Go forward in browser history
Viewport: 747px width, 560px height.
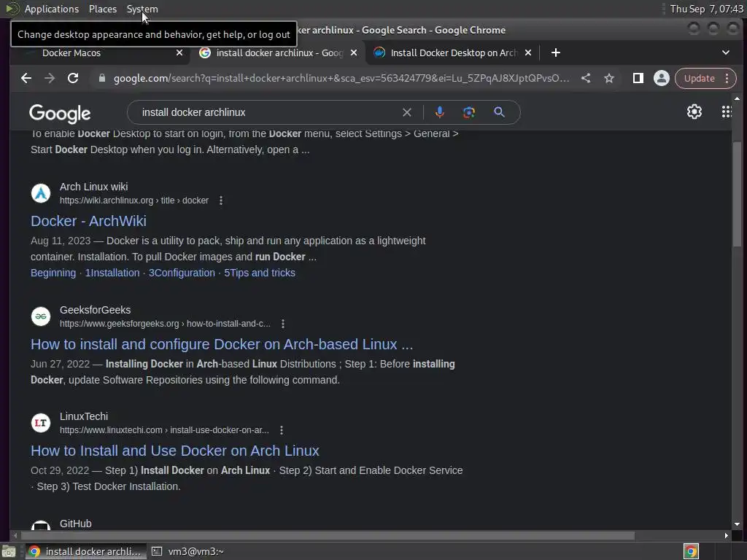[50, 78]
